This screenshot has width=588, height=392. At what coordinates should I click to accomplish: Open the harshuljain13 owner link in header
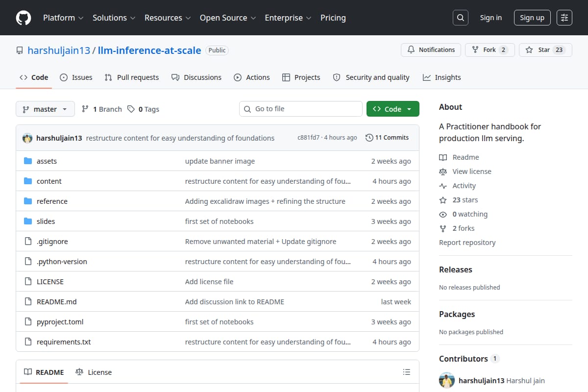pos(59,50)
